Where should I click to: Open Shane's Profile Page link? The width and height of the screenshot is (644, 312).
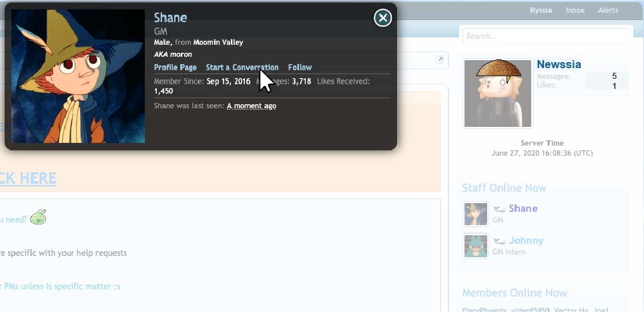(175, 67)
